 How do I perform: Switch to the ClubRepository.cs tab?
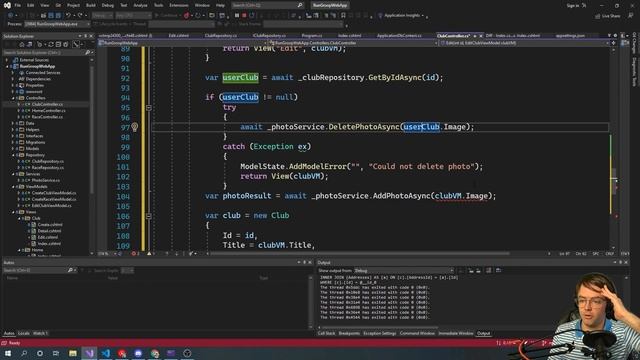[x=220, y=36]
